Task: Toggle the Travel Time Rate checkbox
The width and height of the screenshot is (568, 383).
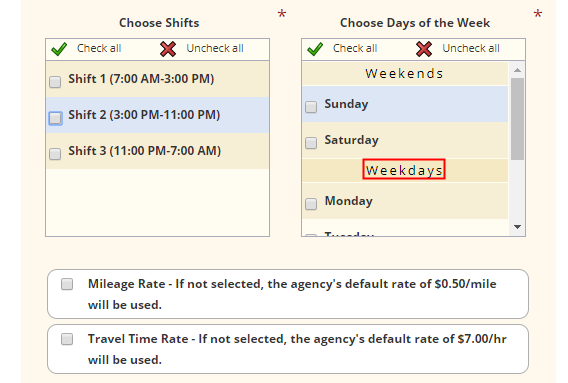Action: tap(67, 339)
